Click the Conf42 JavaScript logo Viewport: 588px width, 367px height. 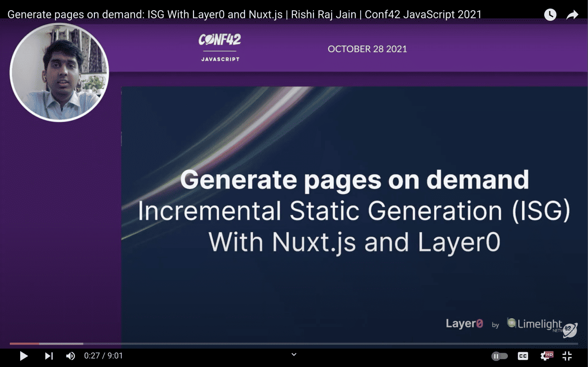[x=220, y=47]
